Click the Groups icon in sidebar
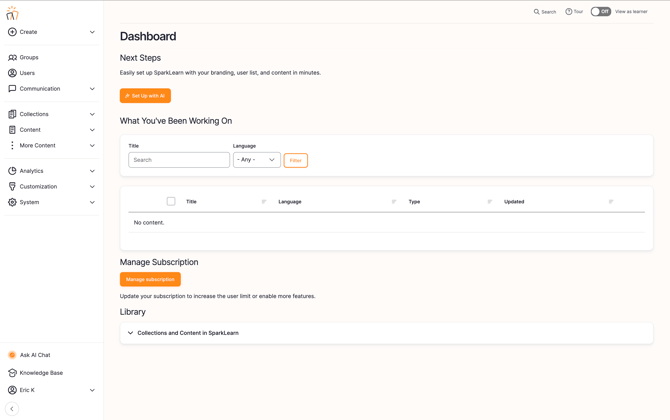This screenshot has width=670, height=420. (x=12, y=57)
